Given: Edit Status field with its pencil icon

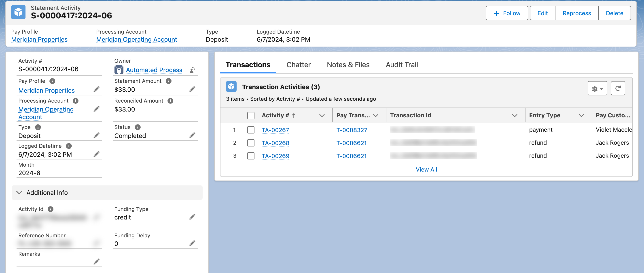Looking at the screenshot, I should [192, 135].
